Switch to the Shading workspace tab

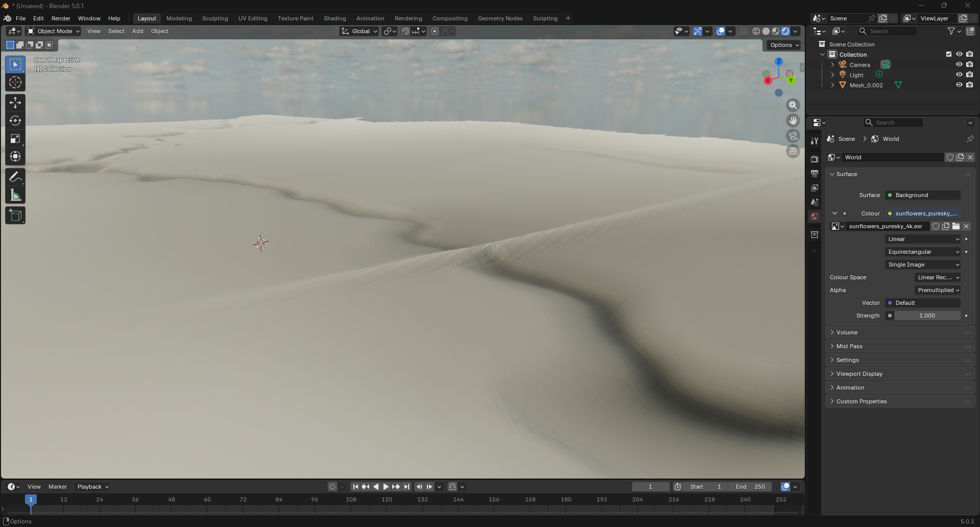tap(334, 18)
